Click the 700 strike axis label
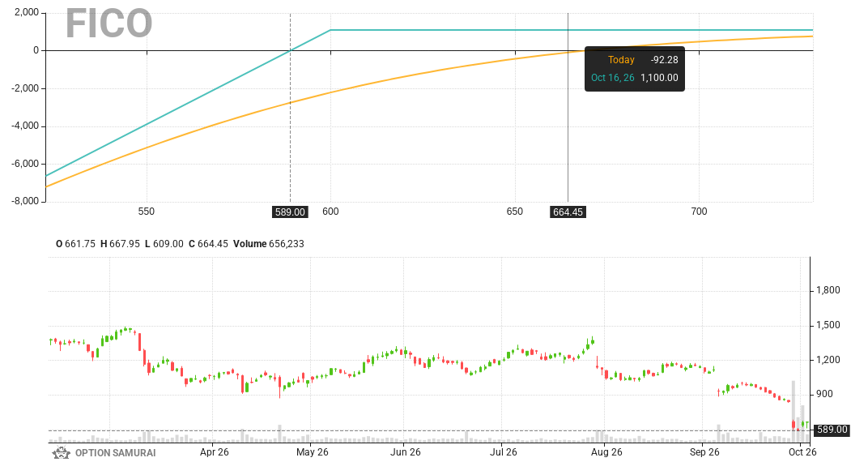 [699, 212]
